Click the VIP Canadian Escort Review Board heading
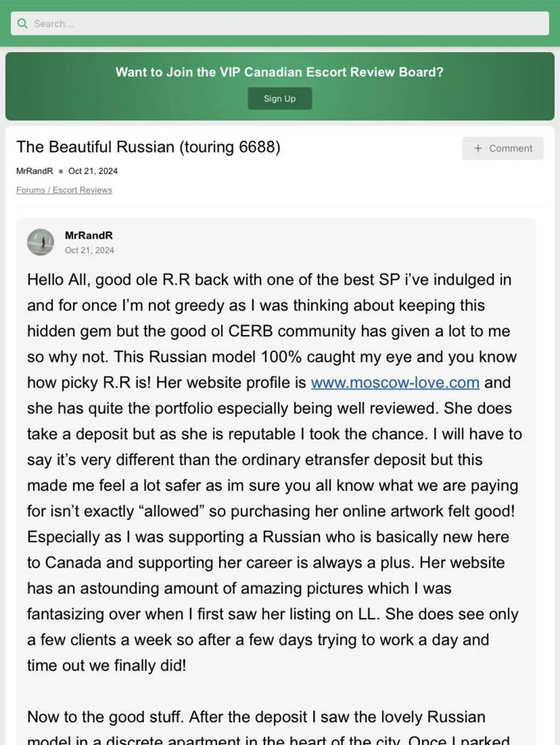The image size is (560, 745). click(x=279, y=72)
